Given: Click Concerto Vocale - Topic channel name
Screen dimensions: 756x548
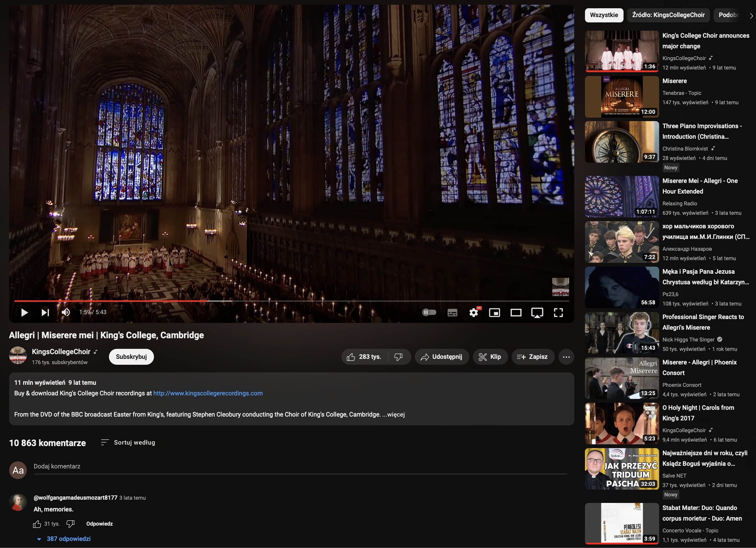Looking at the screenshot, I should 690,530.
